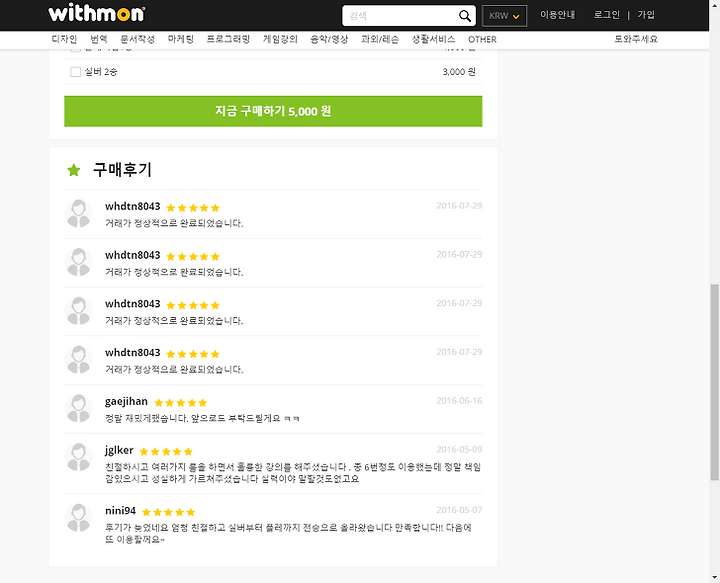Click the 2016-05-07 review date
Viewport: 720px width, 583px height.
point(459,510)
